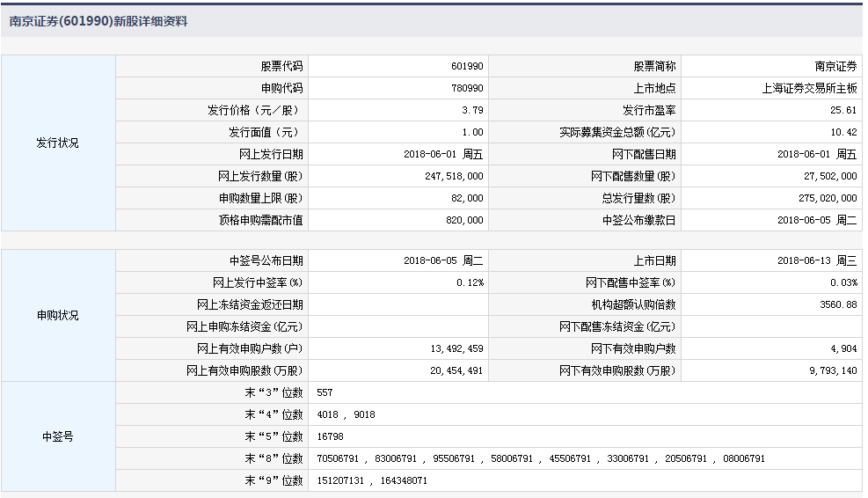Select the 申购状况 section header cell
This screenshot has height=498, width=868.
[x=58, y=315]
